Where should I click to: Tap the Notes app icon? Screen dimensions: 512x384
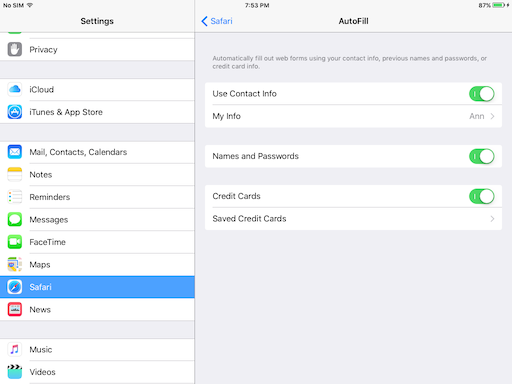15,174
